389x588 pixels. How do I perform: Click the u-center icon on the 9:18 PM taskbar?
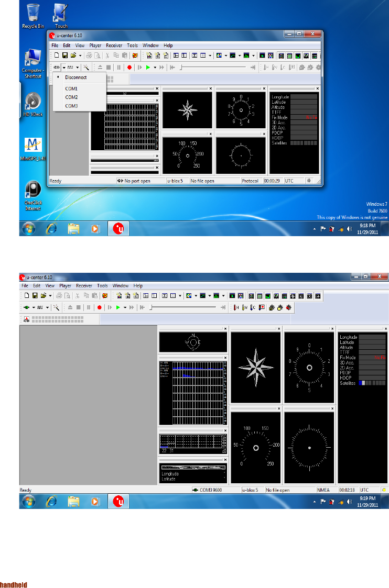[x=118, y=228]
